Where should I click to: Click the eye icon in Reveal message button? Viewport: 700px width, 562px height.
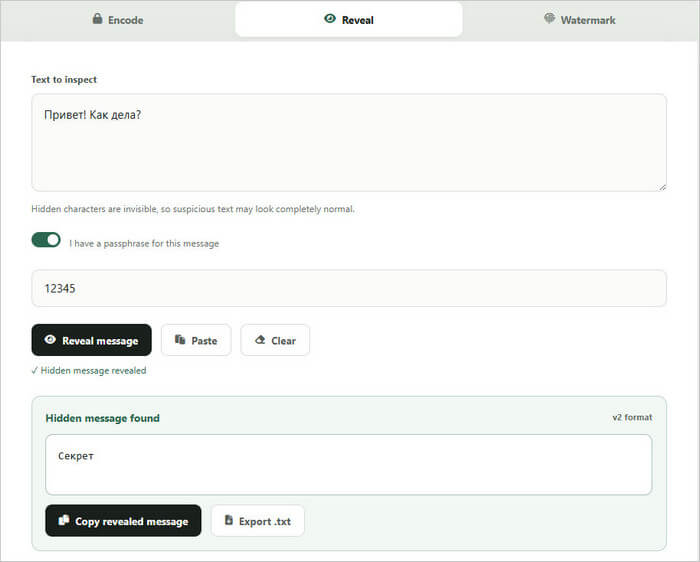coord(50,340)
